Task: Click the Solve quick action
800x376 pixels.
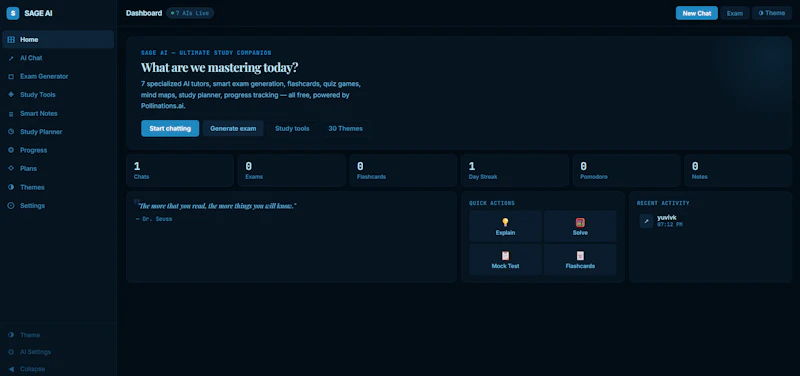Action: coord(580,226)
